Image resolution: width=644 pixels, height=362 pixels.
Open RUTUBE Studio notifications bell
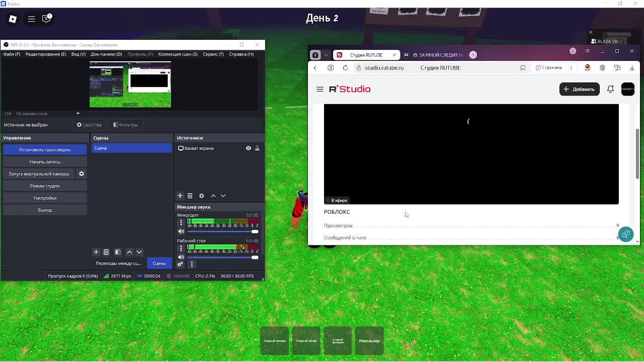pyautogui.click(x=610, y=89)
